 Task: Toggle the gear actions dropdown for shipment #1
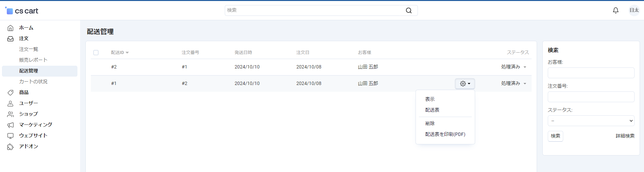[465, 84]
